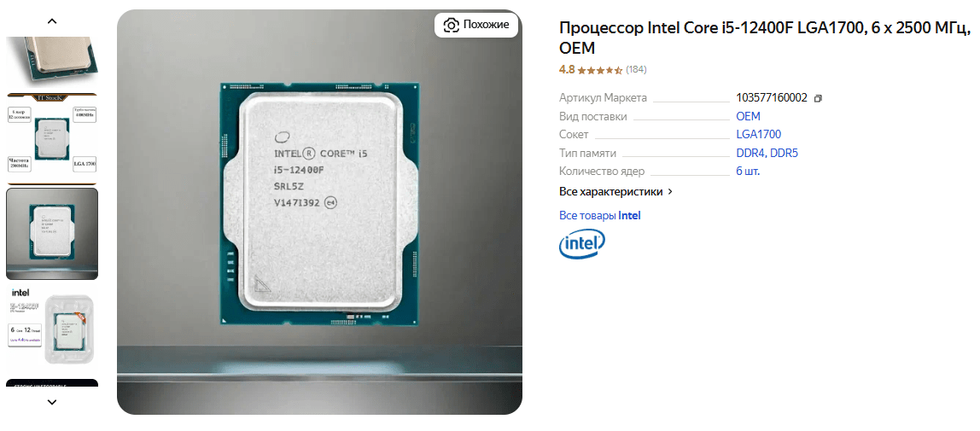This screenshot has height=431, width=980.
Task: Open the 184 reviews count
Action: [x=636, y=70]
